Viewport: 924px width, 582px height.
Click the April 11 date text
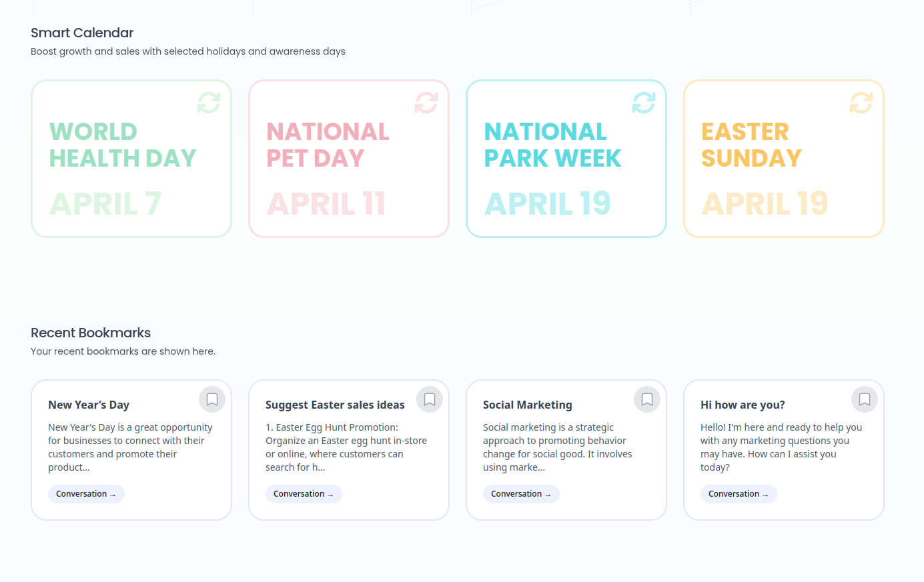click(x=326, y=204)
